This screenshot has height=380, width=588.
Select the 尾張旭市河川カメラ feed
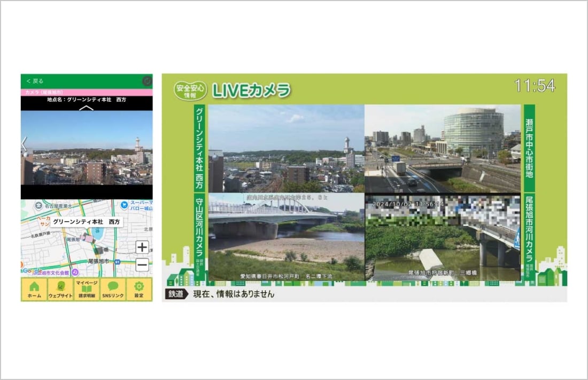[442, 237]
